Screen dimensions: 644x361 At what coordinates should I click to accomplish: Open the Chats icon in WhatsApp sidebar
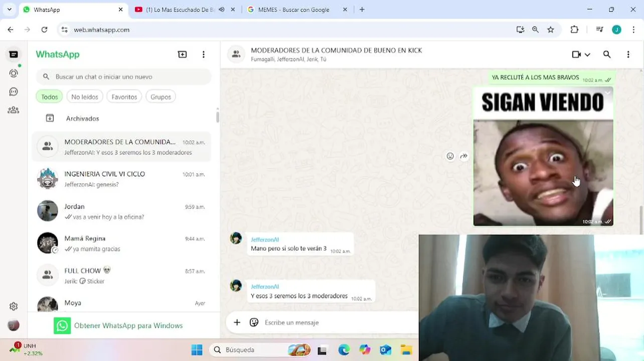pyautogui.click(x=14, y=54)
